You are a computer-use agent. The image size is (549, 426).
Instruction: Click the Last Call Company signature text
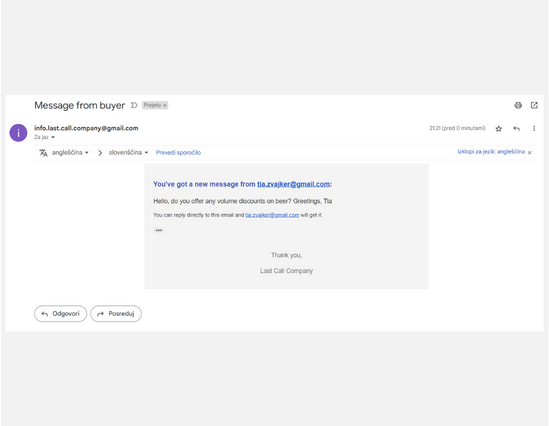click(x=286, y=271)
